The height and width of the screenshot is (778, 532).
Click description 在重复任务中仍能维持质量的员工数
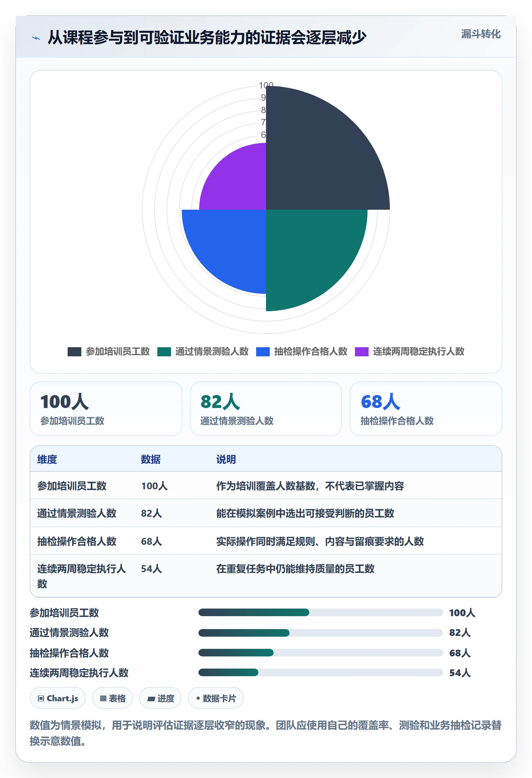[x=295, y=569]
